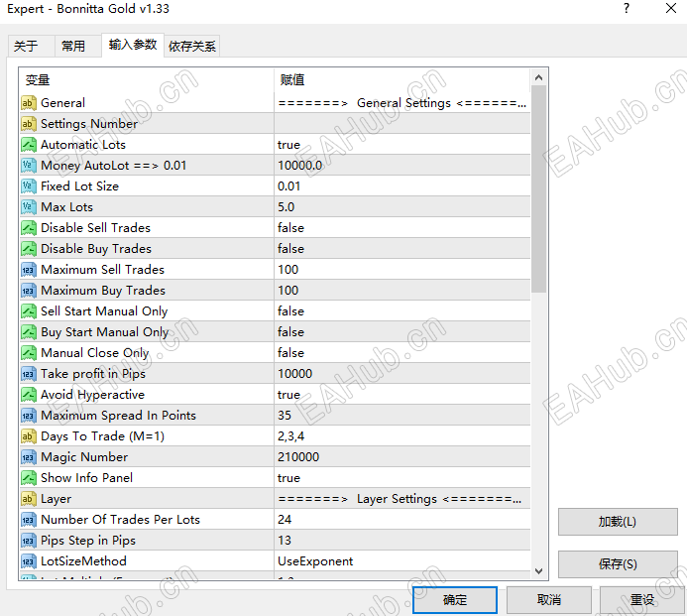Click the Max Lots value 5.0

[x=286, y=207]
